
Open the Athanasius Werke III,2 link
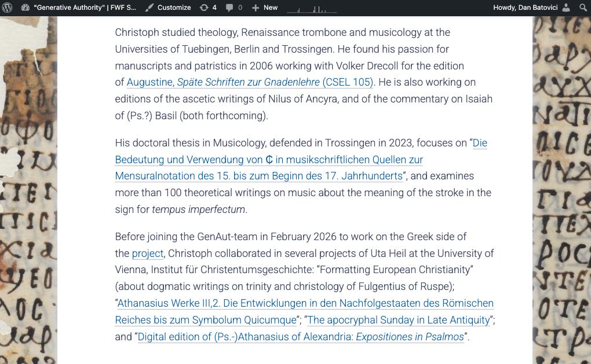coord(305,303)
